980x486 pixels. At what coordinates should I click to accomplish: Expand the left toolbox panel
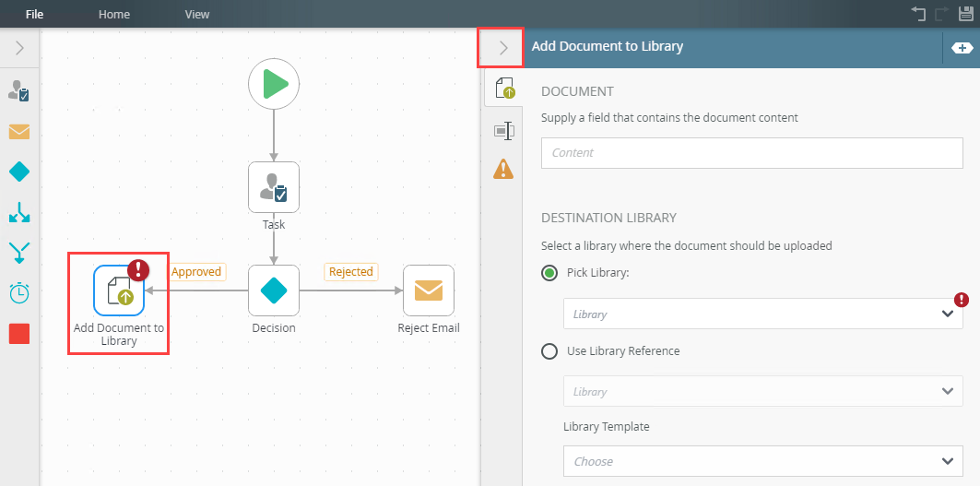tap(19, 48)
